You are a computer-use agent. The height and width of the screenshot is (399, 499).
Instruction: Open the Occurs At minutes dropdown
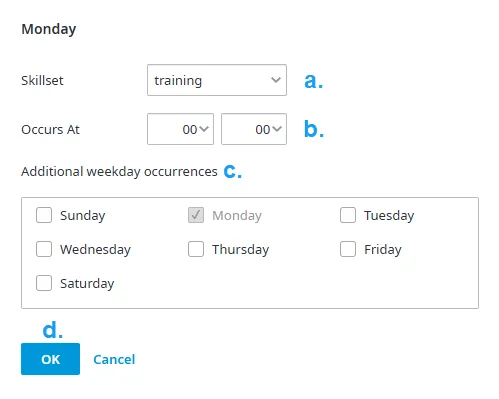click(254, 129)
